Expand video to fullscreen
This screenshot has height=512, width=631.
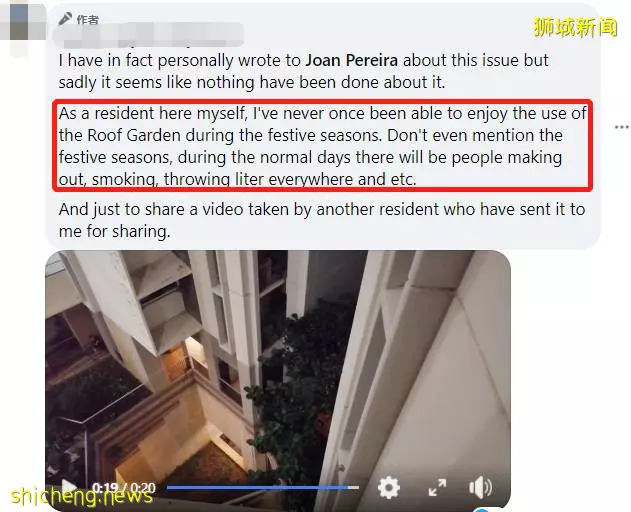click(x=437, y=487)
